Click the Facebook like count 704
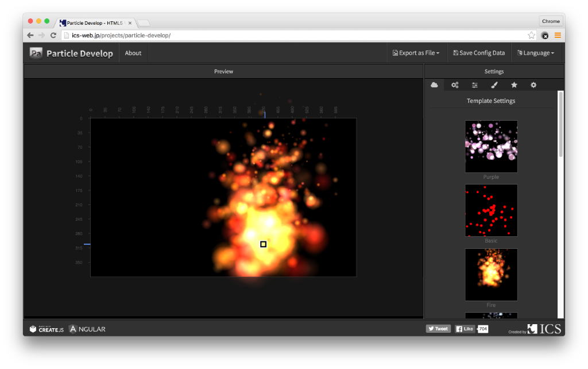Viewport: 588px width, 369px height. [x=482, y=329]
